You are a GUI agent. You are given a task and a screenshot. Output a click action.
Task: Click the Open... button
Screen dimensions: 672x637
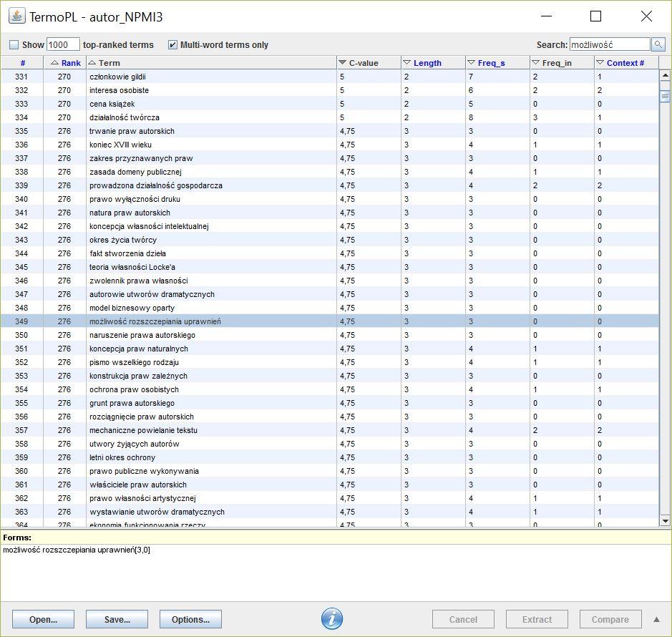[43, 619]
